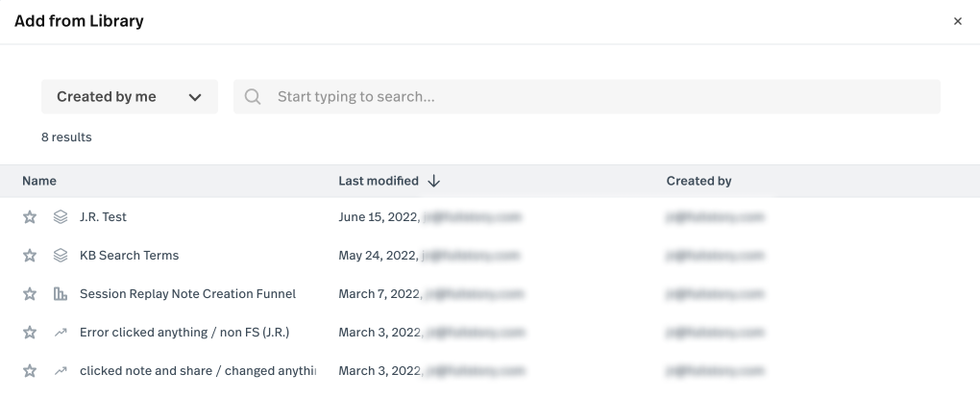Sort by the Name column header

pos(39,181)
